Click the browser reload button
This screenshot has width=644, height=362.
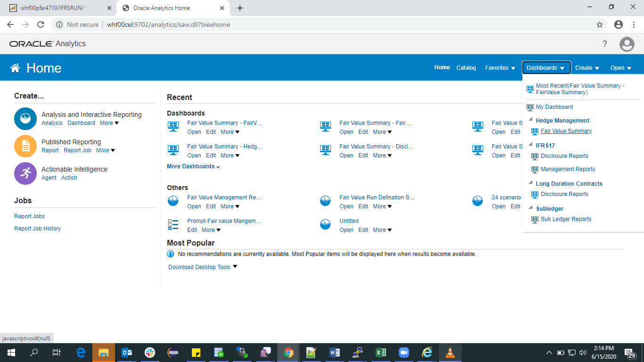[41, 25]
